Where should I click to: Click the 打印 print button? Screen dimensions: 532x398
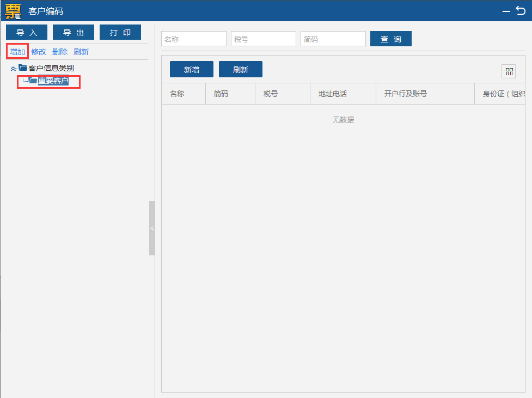(120, 32)
